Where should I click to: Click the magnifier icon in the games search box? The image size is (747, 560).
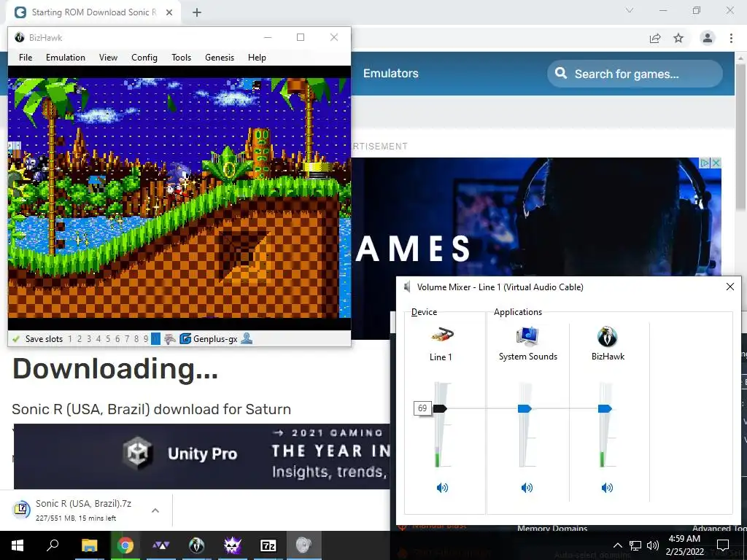pyautogui.click(x=561, y=74)
